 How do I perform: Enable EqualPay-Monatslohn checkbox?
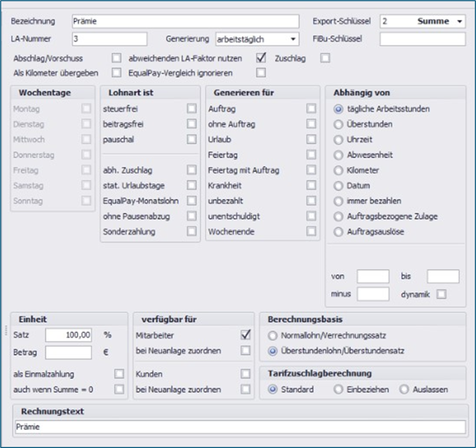click(x=191, y=201)
